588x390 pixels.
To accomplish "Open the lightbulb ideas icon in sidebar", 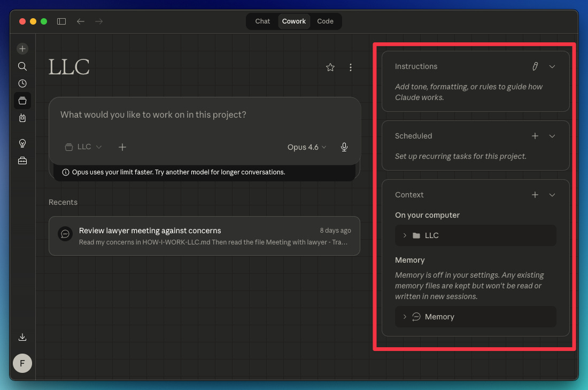I will pyautogui.click(x=22, y=143).
